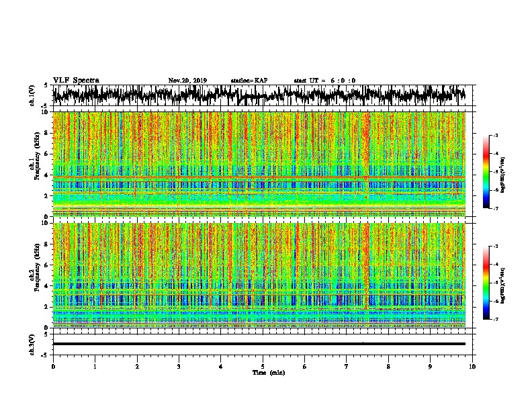Viewport: 532px width, 411px height.
Task: Click time axis tick label "8"
Action: tap(388, 367)
